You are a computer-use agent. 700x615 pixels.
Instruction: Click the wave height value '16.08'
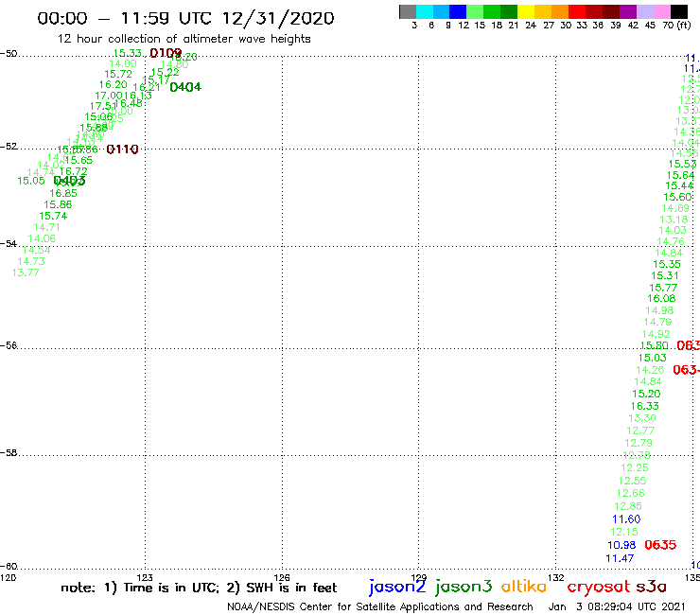point(661,298)
